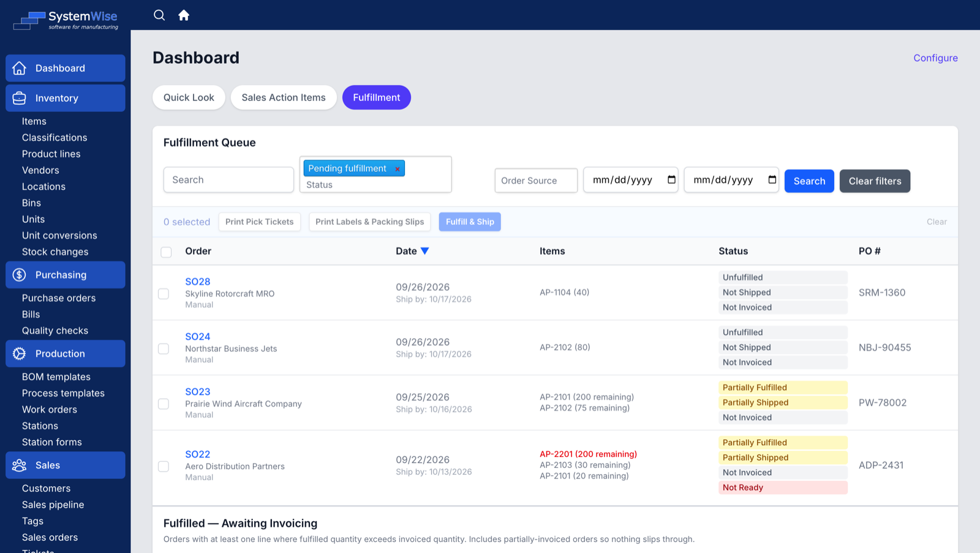Click the magnifier search icon in top bar

pos(159,15)
